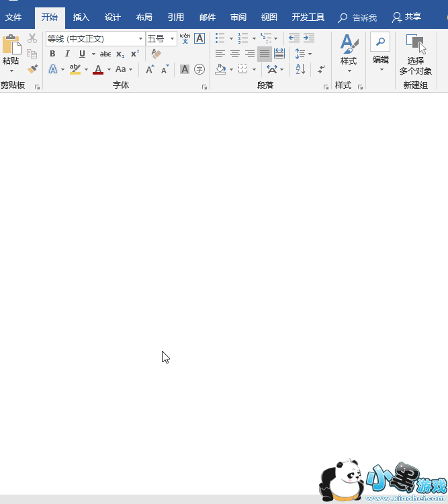The height and width of the screenshot is (504, 448).
Task: Open the Change Case Aa menu
Action: (124, 69)
